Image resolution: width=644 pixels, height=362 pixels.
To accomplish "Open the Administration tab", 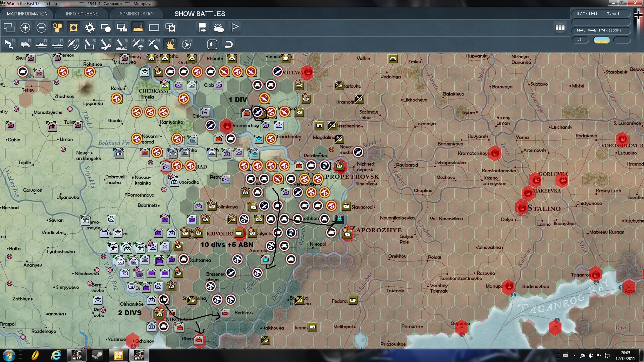I will pos(137,14).
